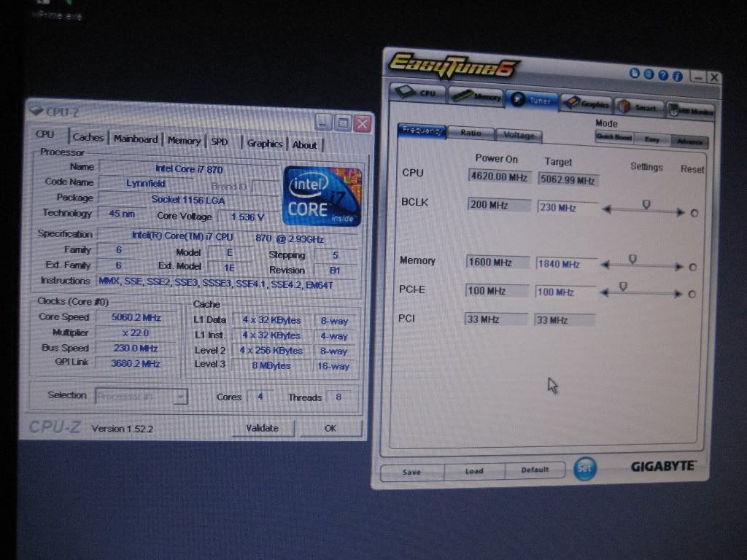The width and height of the screenshot is (747, 560).
Task: Click the BCLK Target field showing 230 MHz
Action: pos(568,208)
